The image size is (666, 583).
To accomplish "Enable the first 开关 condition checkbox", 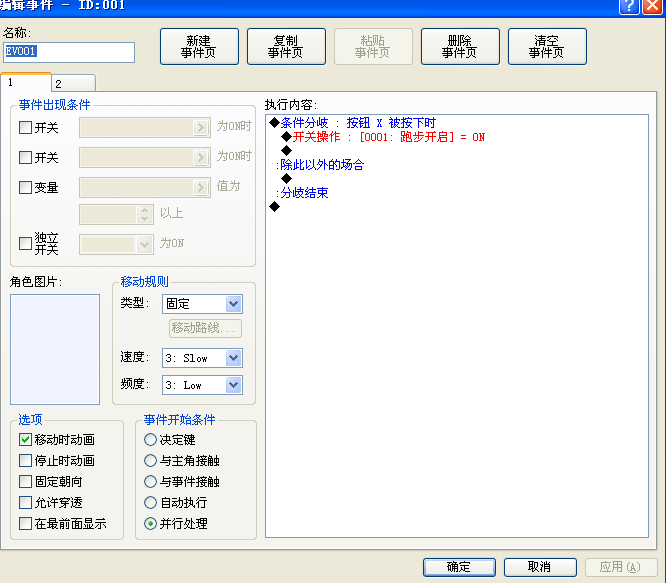I will (25, 127).
